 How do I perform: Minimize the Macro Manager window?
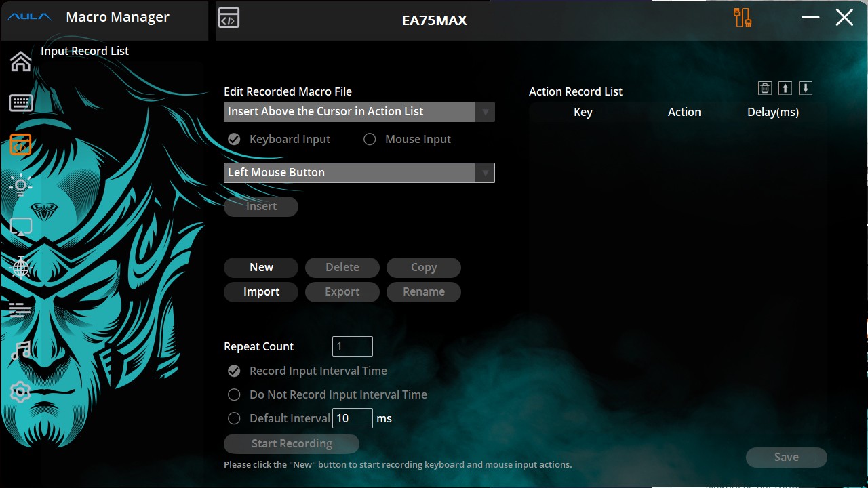pos(810,18)
